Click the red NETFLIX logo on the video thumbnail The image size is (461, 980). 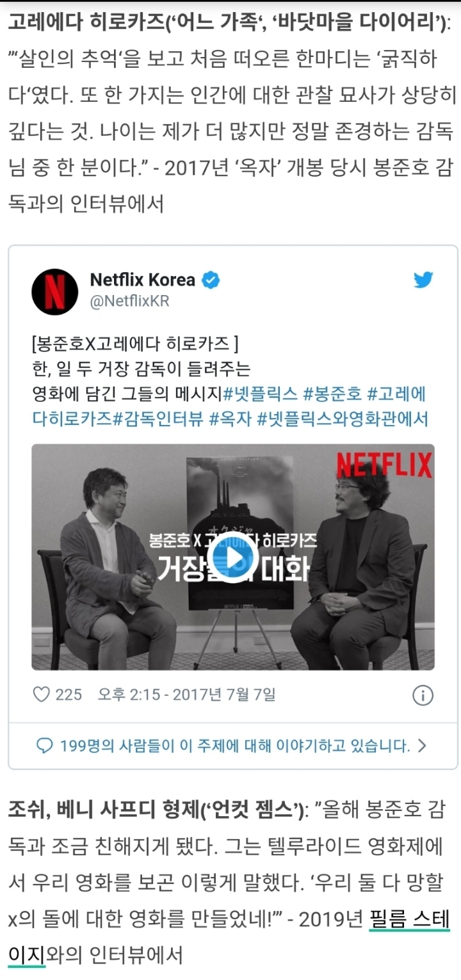384,465
